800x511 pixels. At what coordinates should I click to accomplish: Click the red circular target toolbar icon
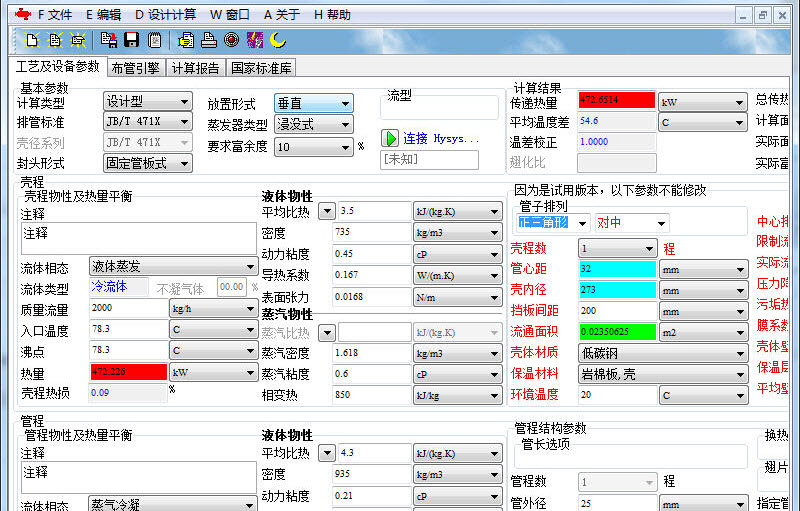(x=231, y=40)
